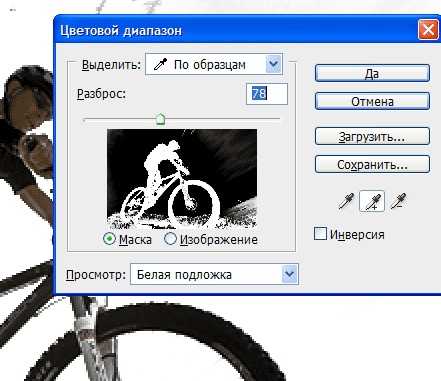Viewport: 441px width, 381px height.
Task: Close the Цветовой диапазон dialog
Action: click(428, 30)
